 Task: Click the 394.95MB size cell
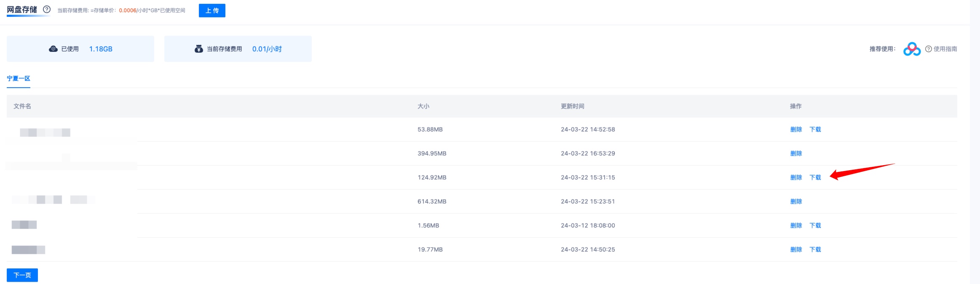(x=432, y=153)
